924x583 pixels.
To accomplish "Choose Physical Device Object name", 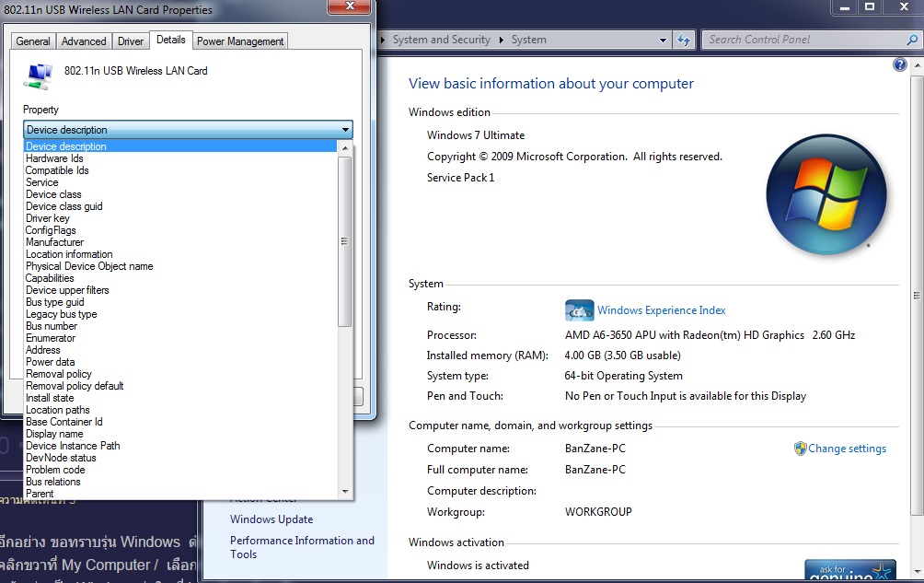I will 180,266.
